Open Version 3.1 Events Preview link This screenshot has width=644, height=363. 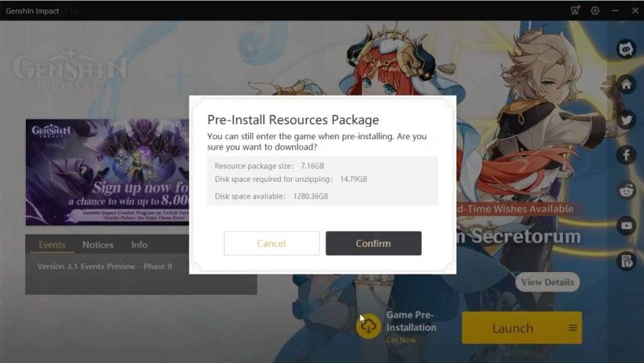(105, 266)
